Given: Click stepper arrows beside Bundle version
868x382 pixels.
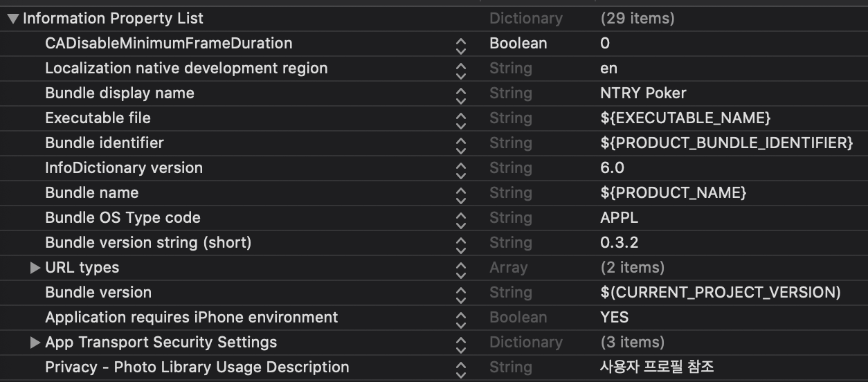Looking at the screenshot, I should click(461, 293).
